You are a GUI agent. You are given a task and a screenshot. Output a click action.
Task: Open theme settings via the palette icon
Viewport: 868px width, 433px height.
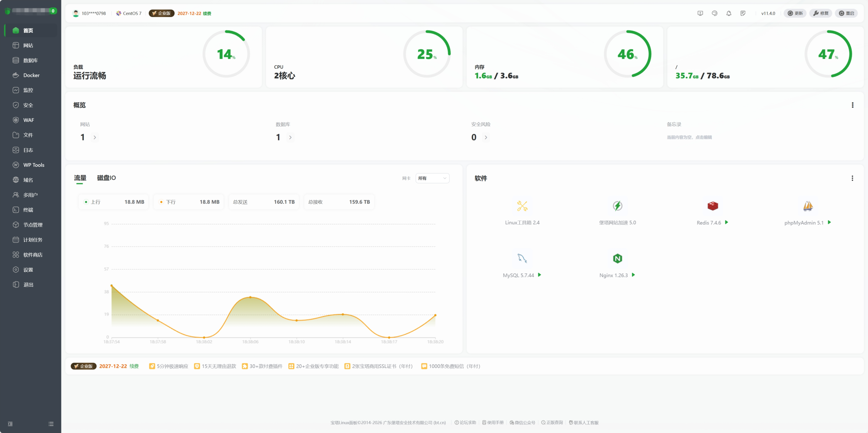tap(714, 13)
